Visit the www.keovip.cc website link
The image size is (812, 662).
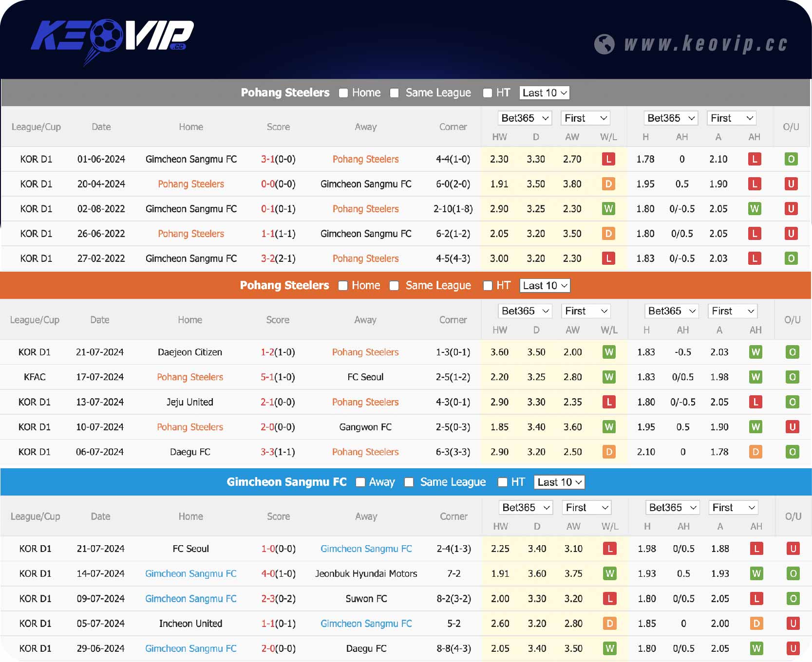(705, 44)
